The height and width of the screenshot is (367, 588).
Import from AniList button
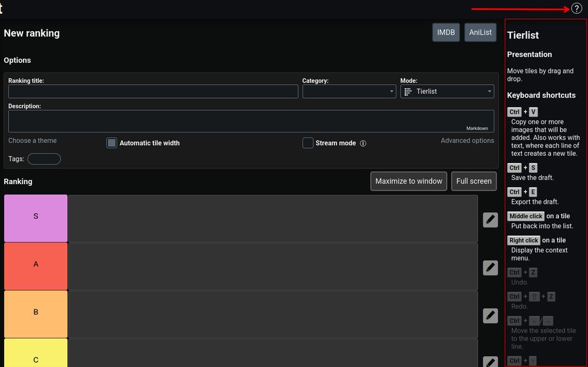[480, 32]
